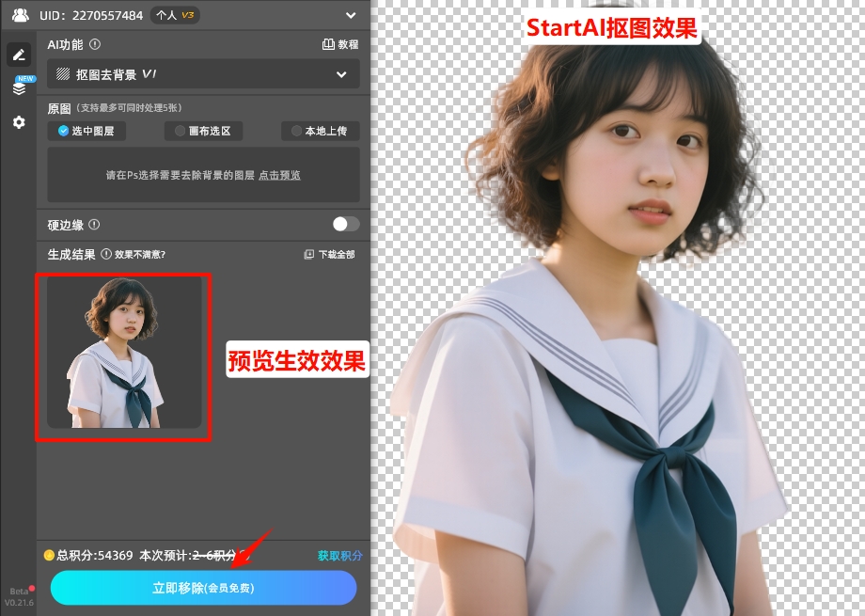Collapse the UID account header chevron
The image size is (865, 616).
click(350, 14)
